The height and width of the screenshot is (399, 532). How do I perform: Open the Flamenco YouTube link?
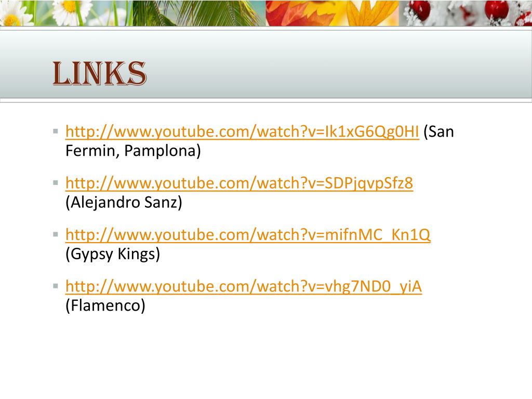244,286
